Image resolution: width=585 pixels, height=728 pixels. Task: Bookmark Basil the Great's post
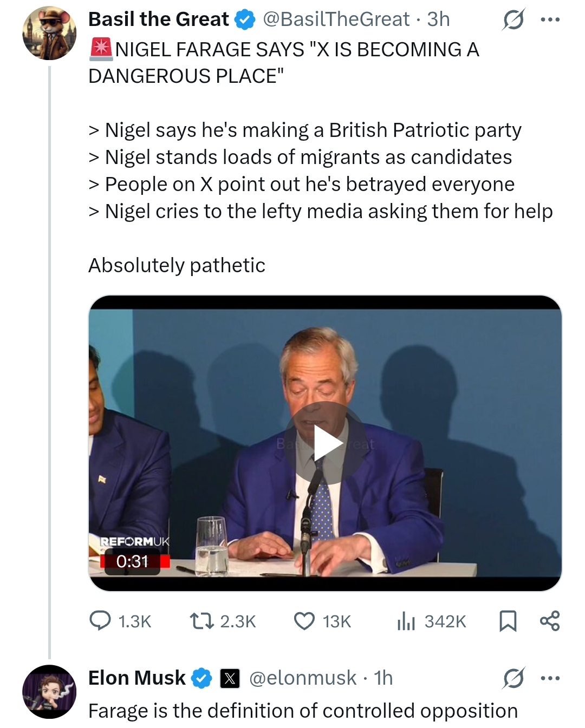coord(508,621)
